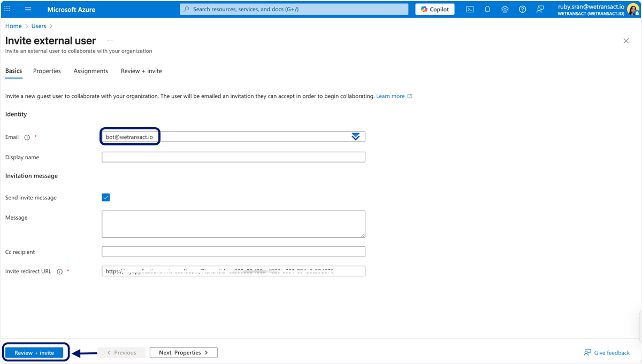Click the search magnifier icon
Viewport: 642px width, 364px height.
[x=187, y=9]
